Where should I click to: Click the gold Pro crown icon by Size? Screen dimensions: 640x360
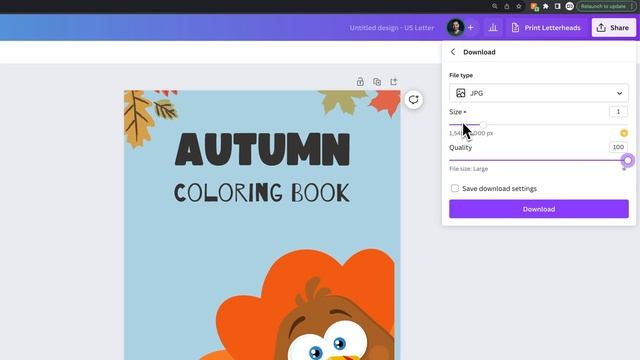624,133
